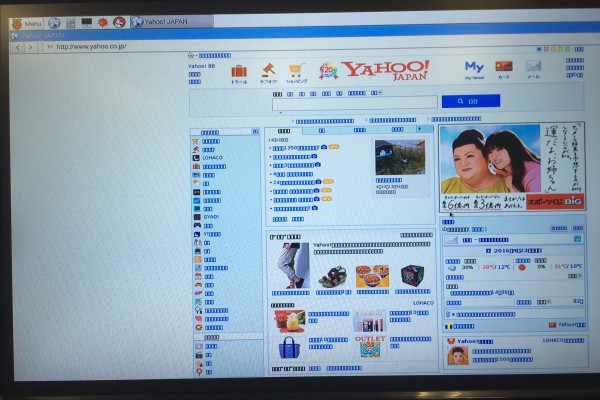
Task: Click the headphones icon in services sidebar
Action: pyautogui.click(x=198, y=310)
